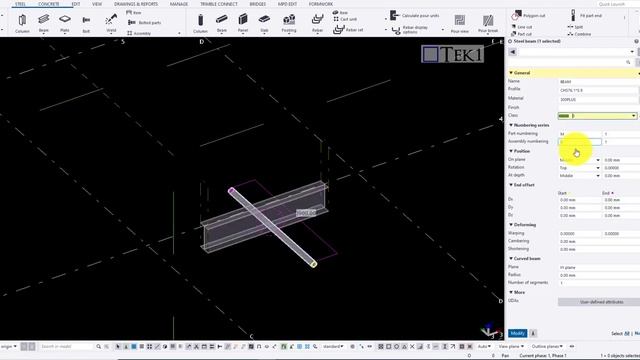Viewport: 640px width, 360px height.
Task: Collapse the Position section
Action: tap(511, 151)
